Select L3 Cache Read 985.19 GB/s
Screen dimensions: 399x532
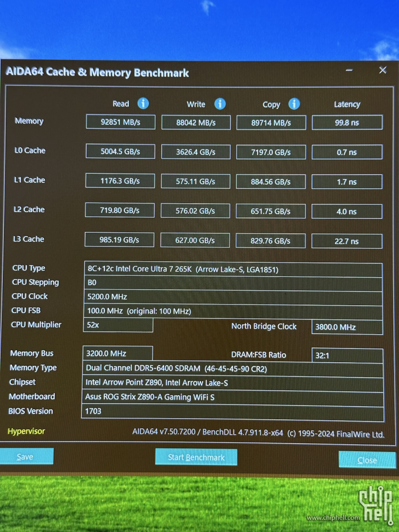pos(119,240)
